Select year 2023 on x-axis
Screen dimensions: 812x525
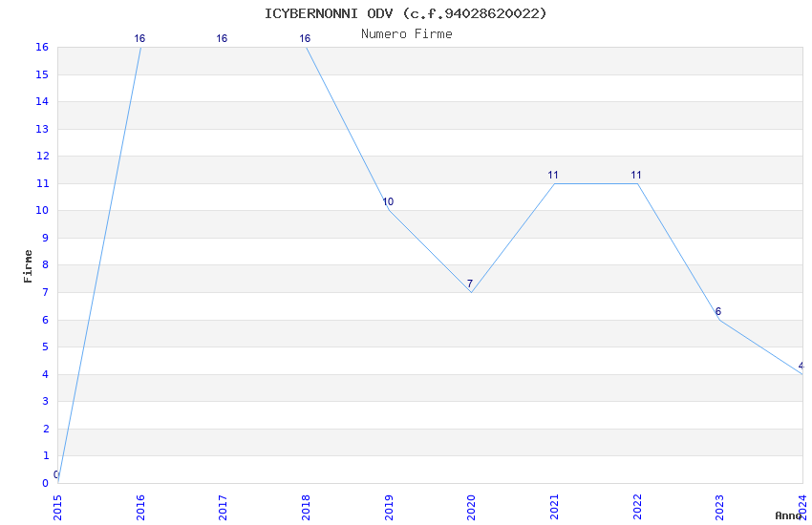pos(720,508)
